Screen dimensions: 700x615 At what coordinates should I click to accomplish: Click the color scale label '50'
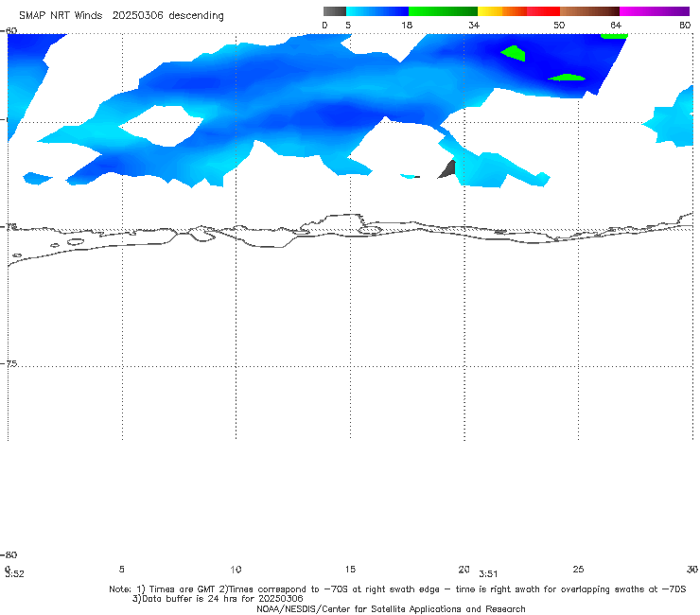(559, 25)
